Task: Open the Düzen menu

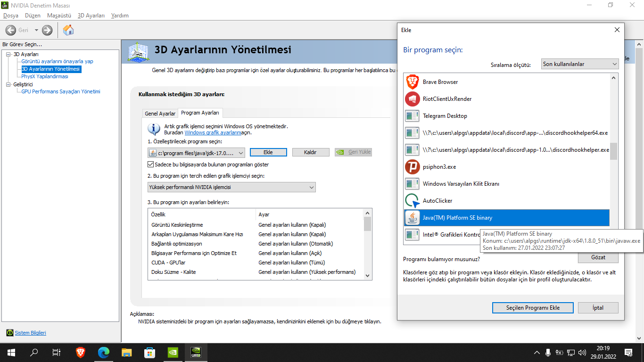Action: (33, 16)
